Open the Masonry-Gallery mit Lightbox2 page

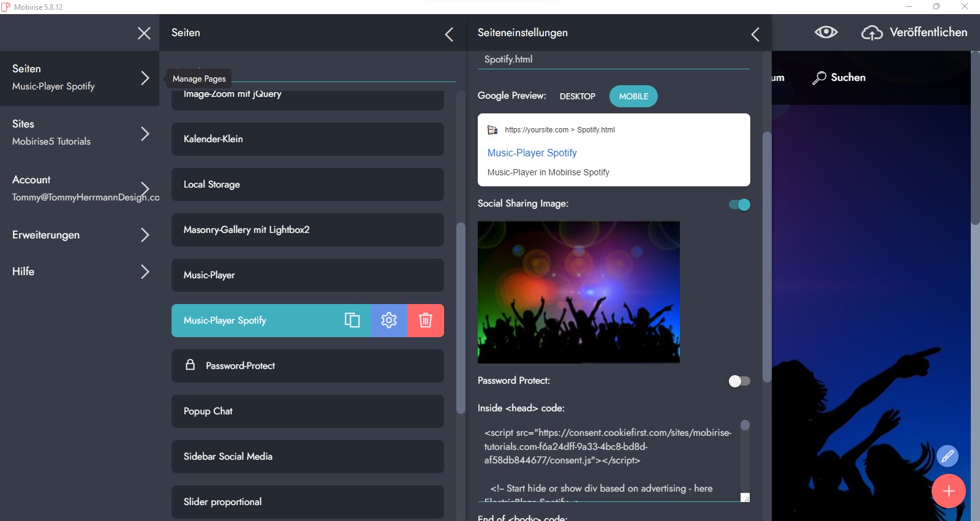[x=307, y=230]
